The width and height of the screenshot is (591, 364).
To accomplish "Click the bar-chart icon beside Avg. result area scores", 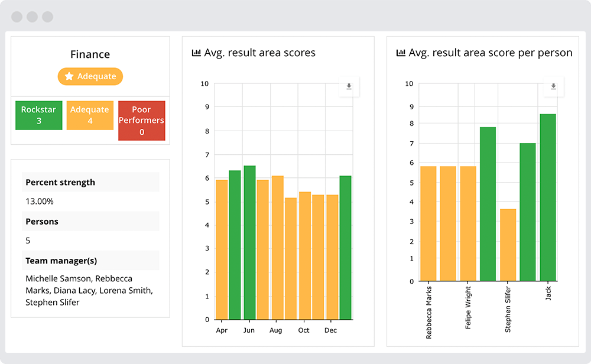I will (x=196, y=53).
